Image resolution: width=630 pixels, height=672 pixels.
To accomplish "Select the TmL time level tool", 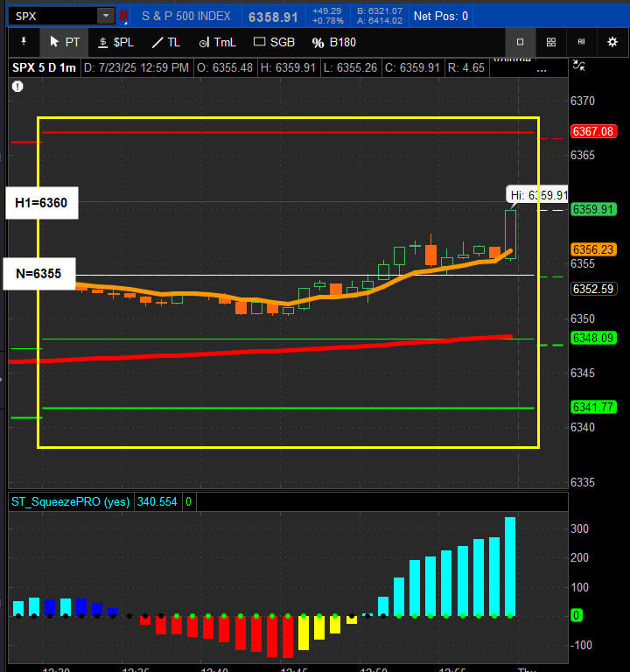I will (217, 42).
